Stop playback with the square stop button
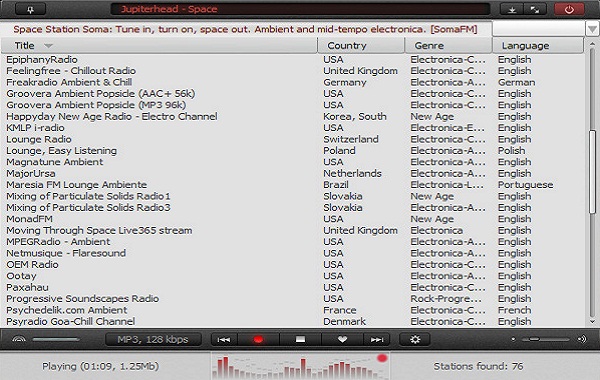 click(x=300, y=339)
